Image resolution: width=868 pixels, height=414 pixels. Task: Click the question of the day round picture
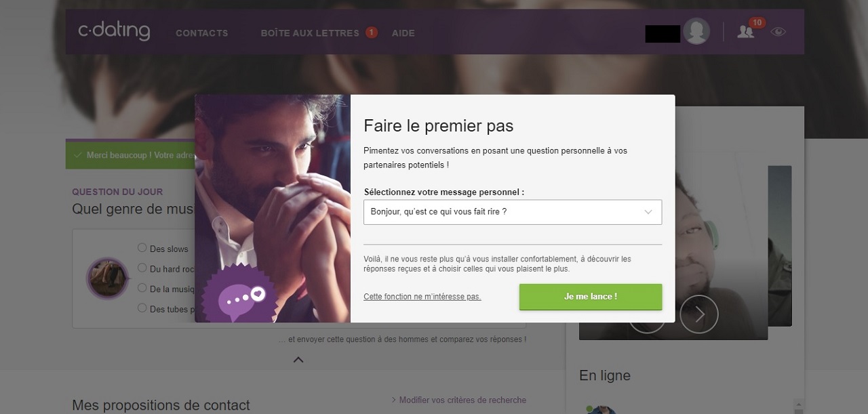107,278
